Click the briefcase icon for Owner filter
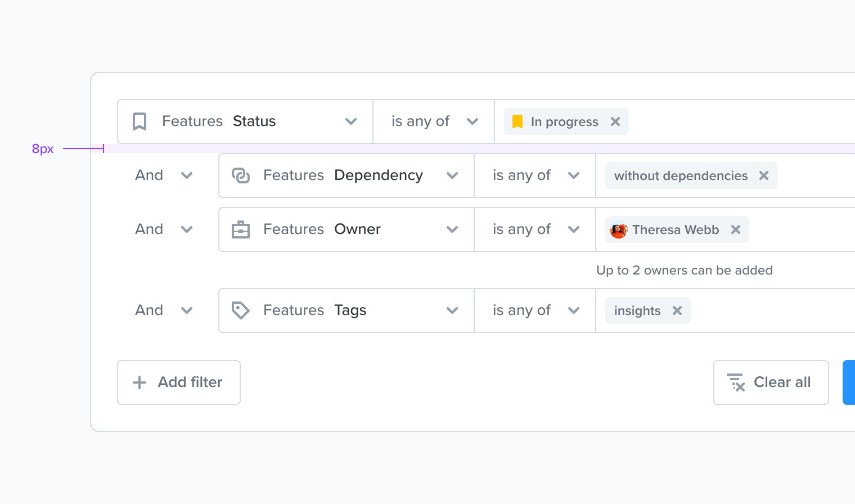Screen dimensions: 855x504 [241, 229]
